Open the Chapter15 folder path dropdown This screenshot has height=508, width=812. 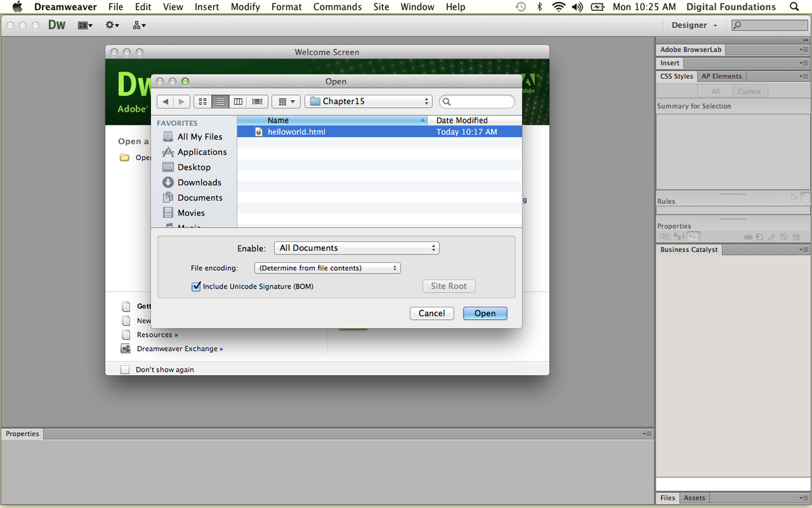(x=368, y=102)
